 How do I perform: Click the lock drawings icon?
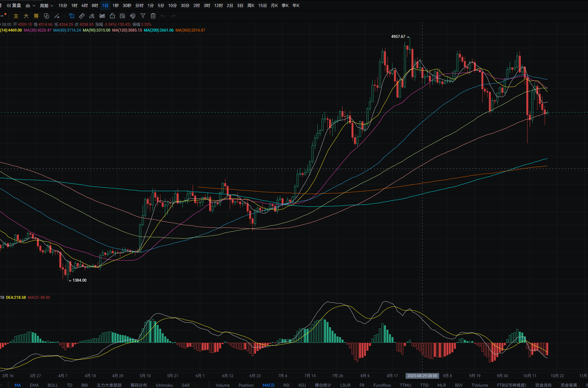(112, 16)
